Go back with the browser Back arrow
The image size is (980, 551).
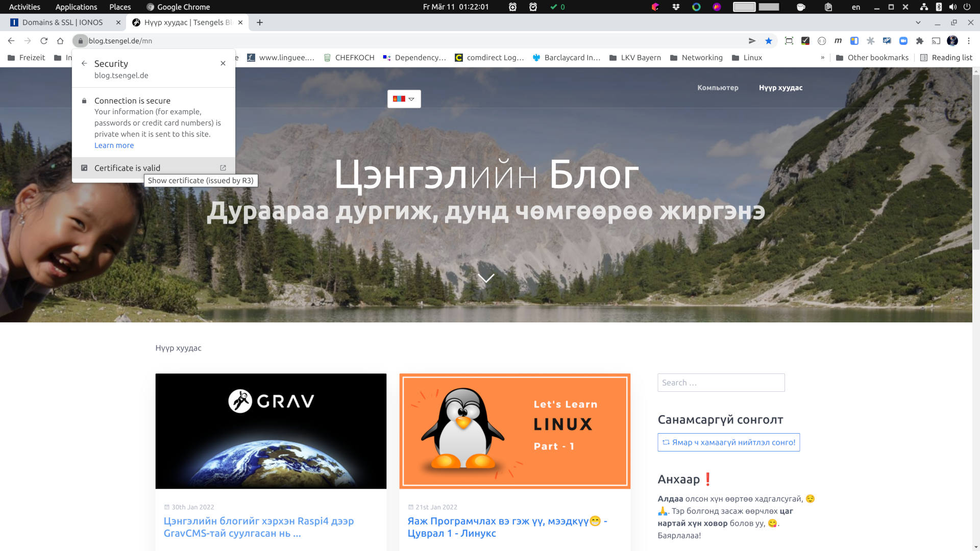pyautogui.click(x=11, y=41)
